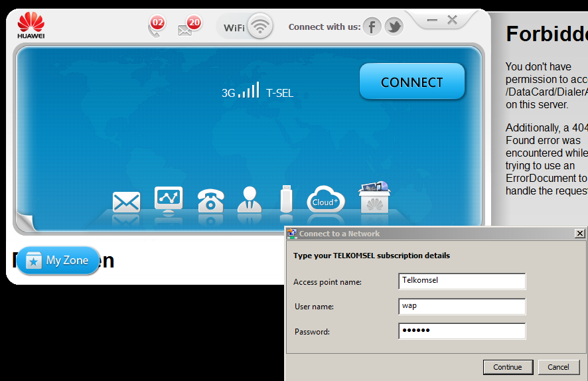Click 'Connect with us:' label
588x381 pixels.
point(325,27)
